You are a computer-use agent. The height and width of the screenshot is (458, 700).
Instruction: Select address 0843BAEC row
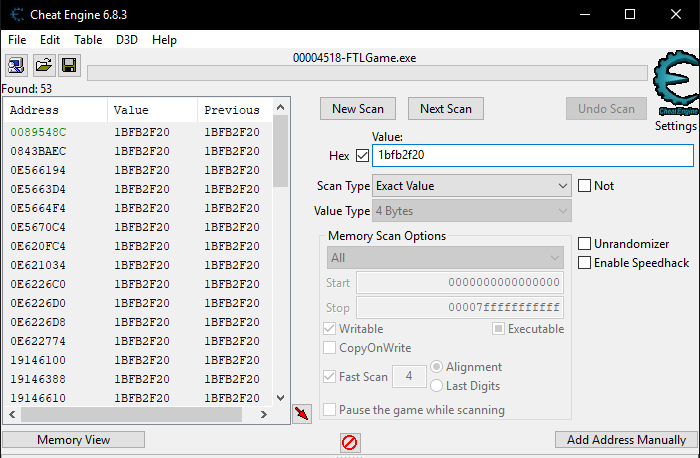tap(138, 151)
